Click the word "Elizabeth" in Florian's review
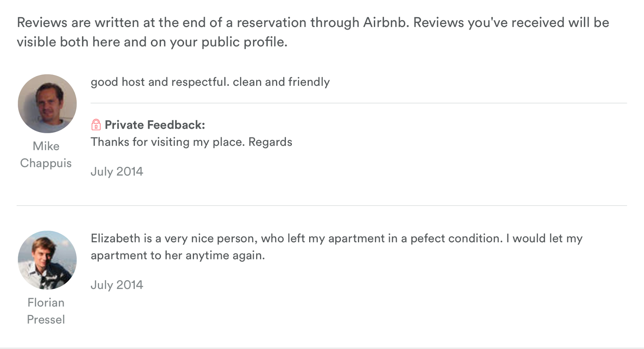Viewport: 644px width, 349px height. point(115,238)
